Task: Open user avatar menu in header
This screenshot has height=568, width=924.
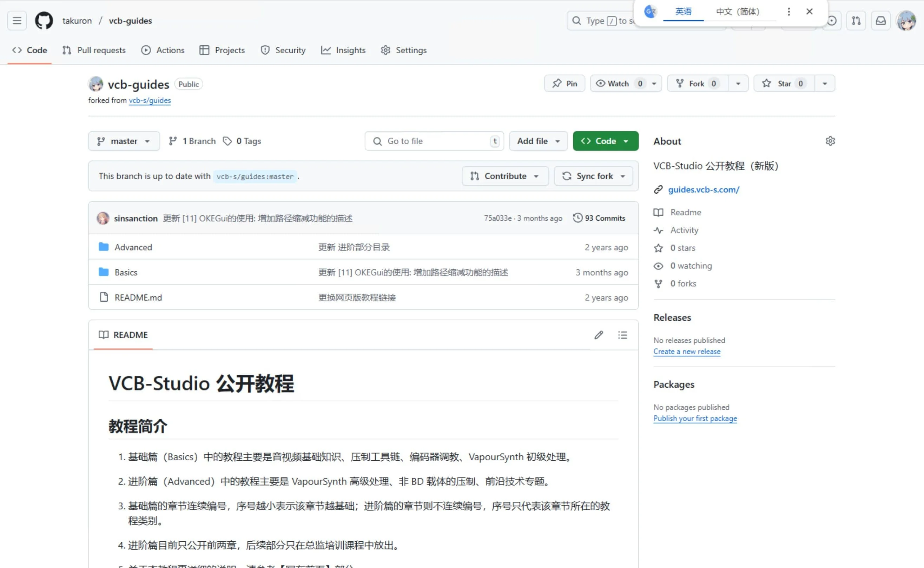Action: 906,21
